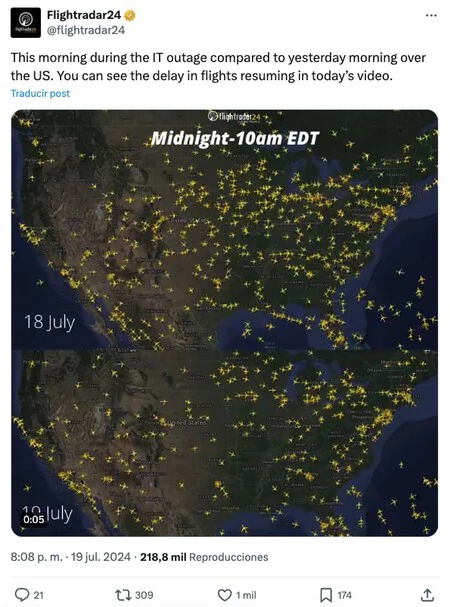450x607 pixels.
Task: Open Flightradar24 profile avatar
Action: click(x=26, y=22)
